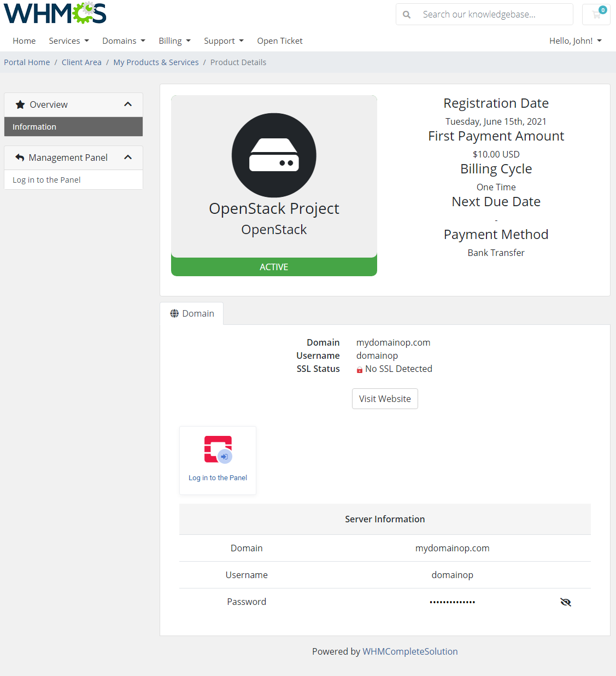616x676 pixels.
Task: Click the Bank Transfer payment method text
Action: point(496,253)
